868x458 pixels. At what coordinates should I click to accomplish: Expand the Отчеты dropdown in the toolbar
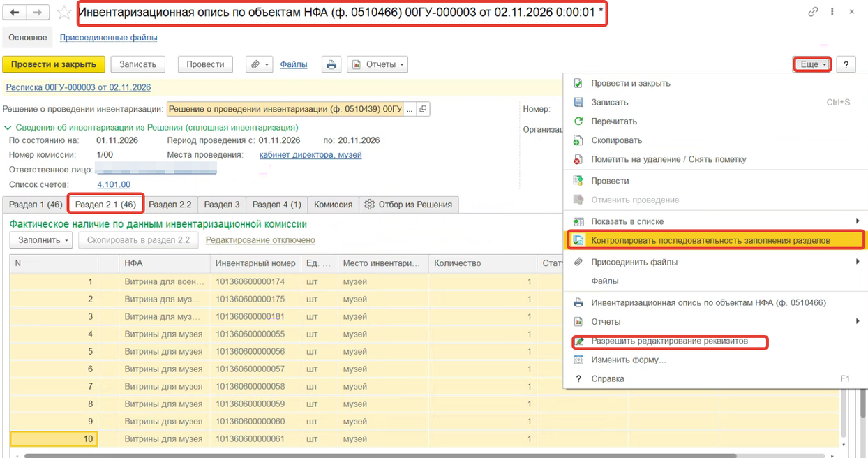(x=377, y=64)
